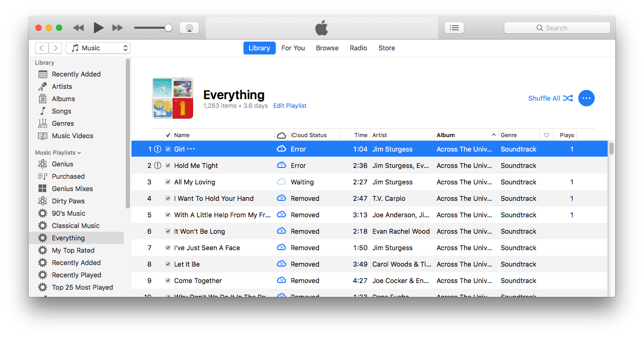Switch to the Radio tab
The image size is (644, 338).
point(358,48)
